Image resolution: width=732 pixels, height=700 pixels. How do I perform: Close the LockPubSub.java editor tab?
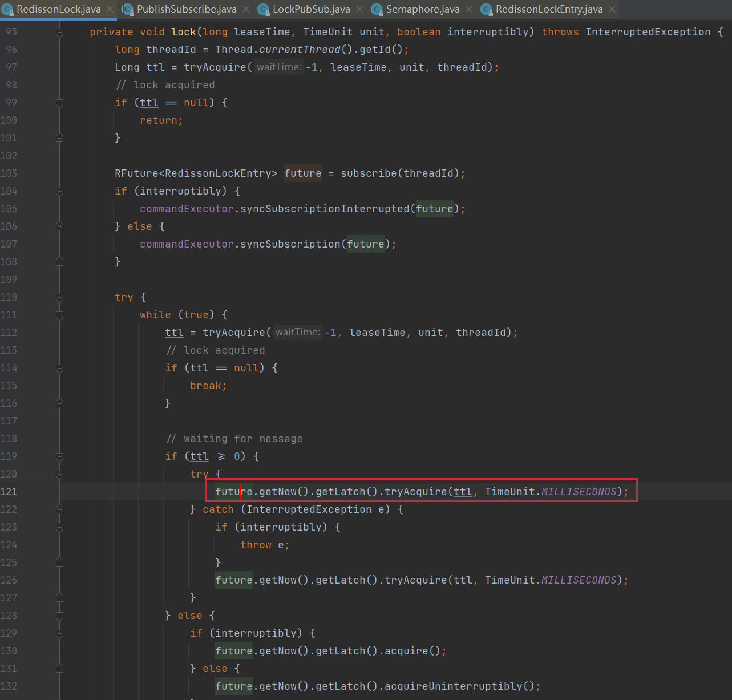[x=359, y=10]
